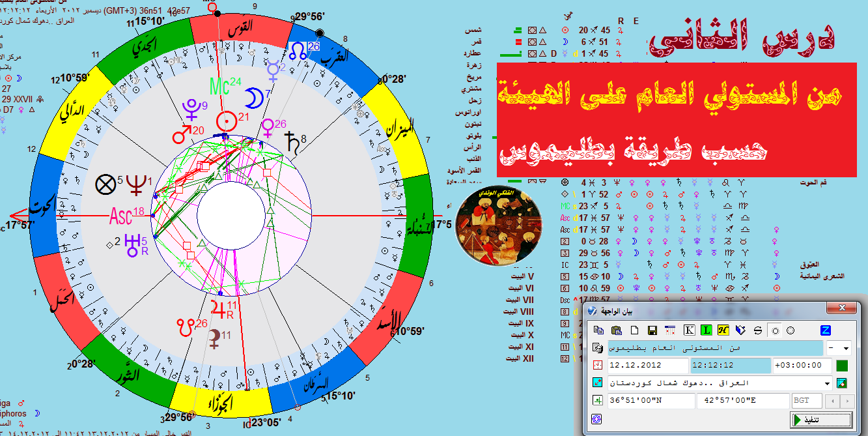Select the highlighted circle radio toggle in the toolbar
Screen dimensions: 868x436
(x=776, y=331)
